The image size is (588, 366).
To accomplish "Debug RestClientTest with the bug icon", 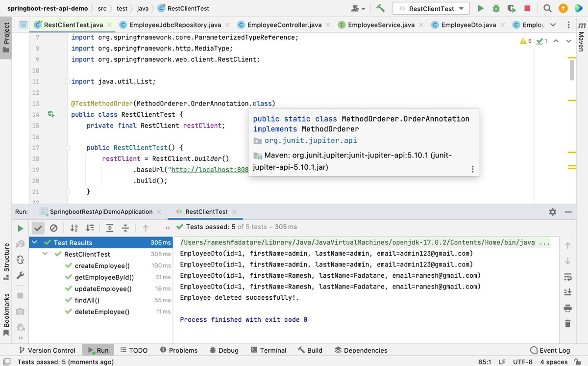I will (x=496, y=8).
